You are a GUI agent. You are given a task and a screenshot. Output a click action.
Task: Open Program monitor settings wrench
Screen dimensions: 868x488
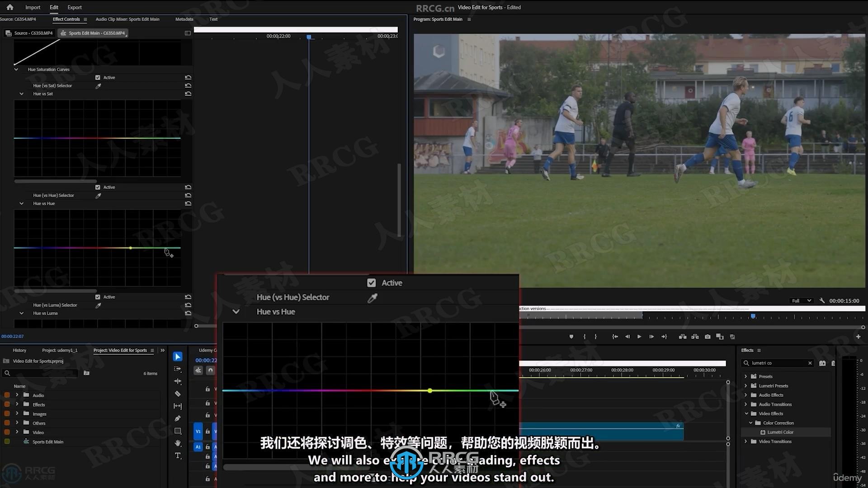pos(822,301)
